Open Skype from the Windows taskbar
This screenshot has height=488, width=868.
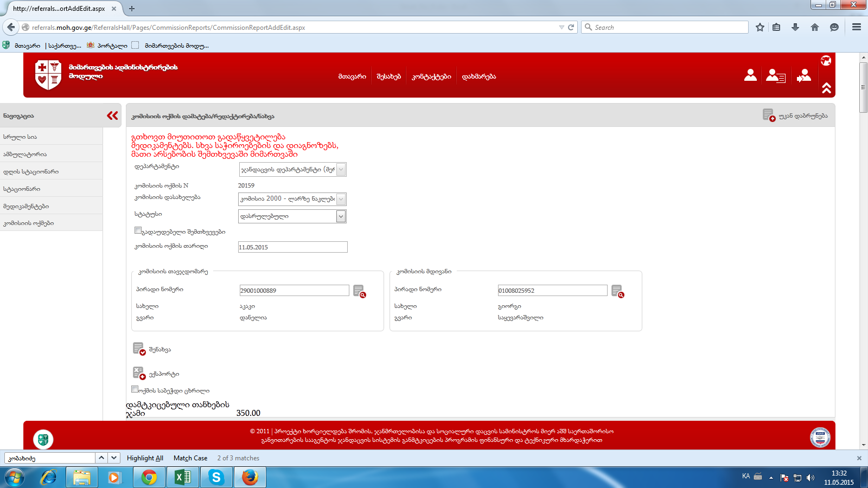216,477
